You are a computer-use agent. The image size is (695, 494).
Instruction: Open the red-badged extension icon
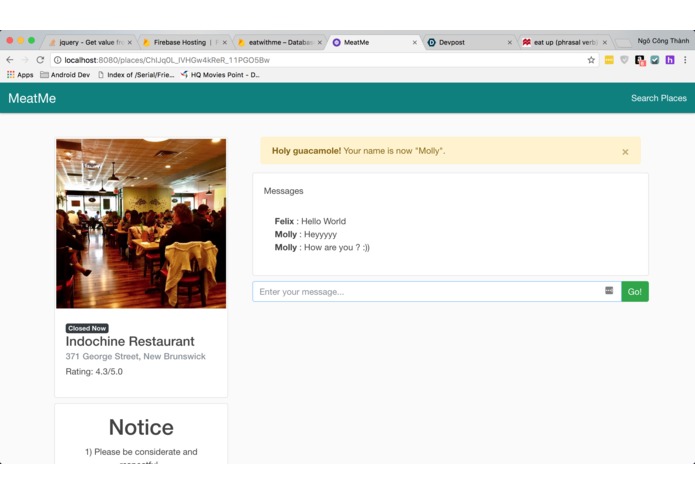pyautogui.click(x=640, y=60)
